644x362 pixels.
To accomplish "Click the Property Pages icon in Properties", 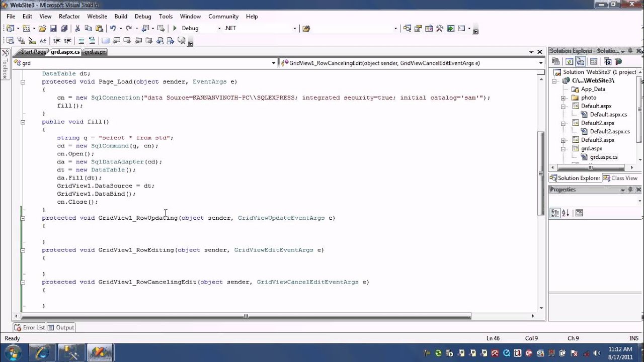I will tap(579, 213).
